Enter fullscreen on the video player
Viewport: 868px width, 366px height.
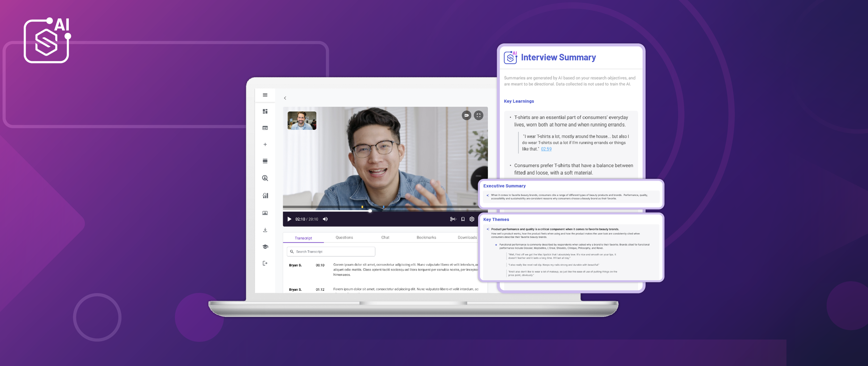pos(478,115)
